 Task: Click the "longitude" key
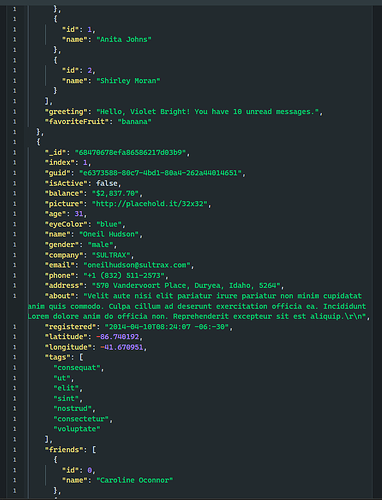(x=70, y=347)
